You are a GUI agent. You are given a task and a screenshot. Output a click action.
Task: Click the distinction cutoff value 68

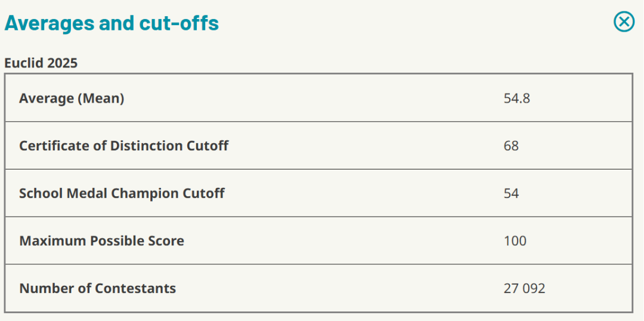coord(511,146)
